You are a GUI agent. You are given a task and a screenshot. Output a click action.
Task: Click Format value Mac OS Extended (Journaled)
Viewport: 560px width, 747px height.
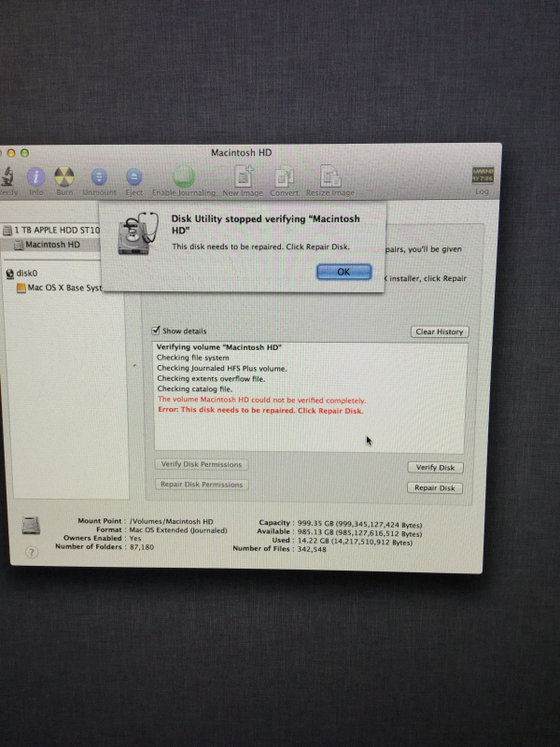(x=178, y=530)
